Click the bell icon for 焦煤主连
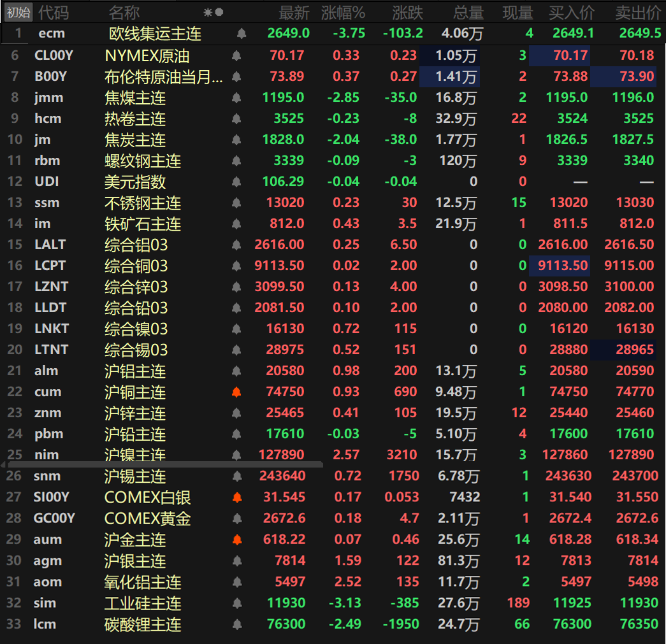This screenshot has width=666, height=644. (x=237, y=98)
